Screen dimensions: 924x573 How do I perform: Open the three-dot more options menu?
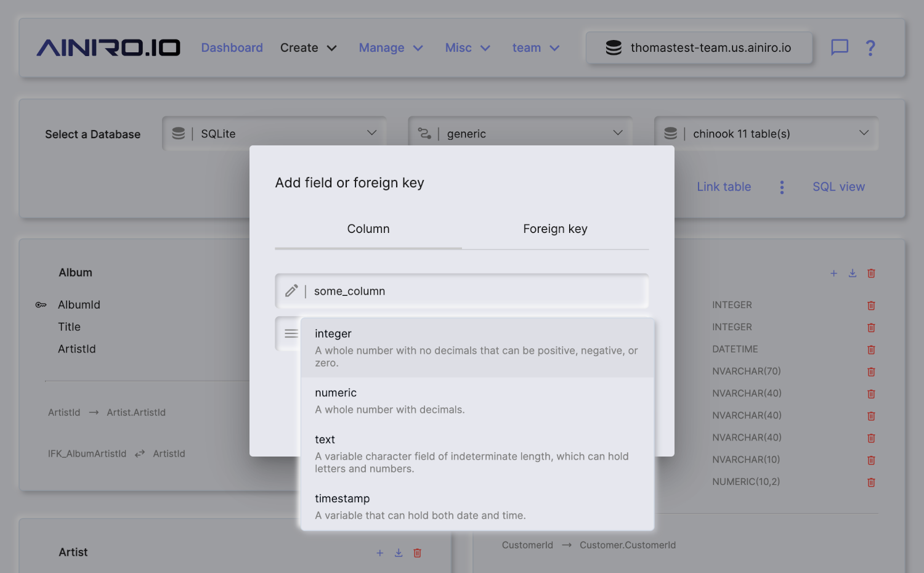pos(782,187)
